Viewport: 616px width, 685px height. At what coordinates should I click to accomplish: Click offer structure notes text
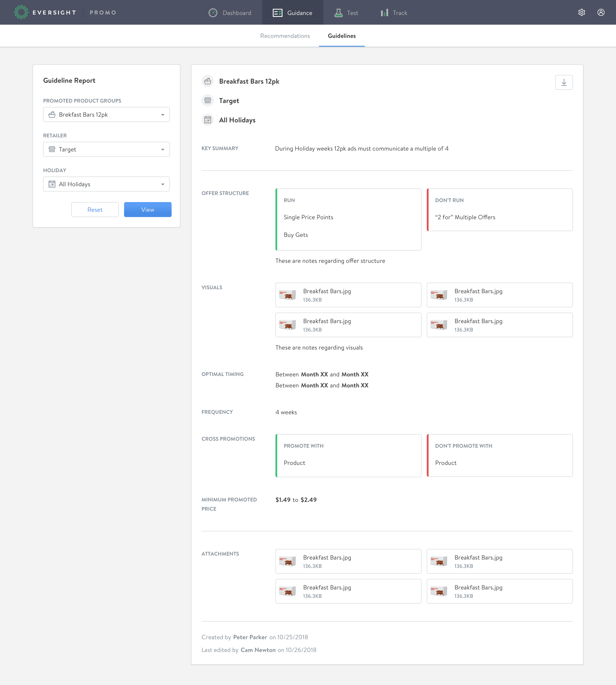[330, 261]
